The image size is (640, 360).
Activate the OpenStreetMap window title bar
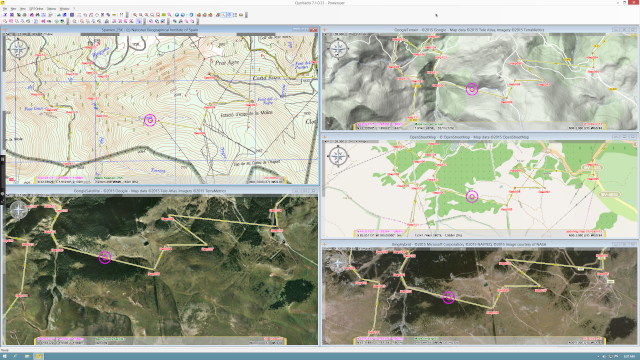480,137
